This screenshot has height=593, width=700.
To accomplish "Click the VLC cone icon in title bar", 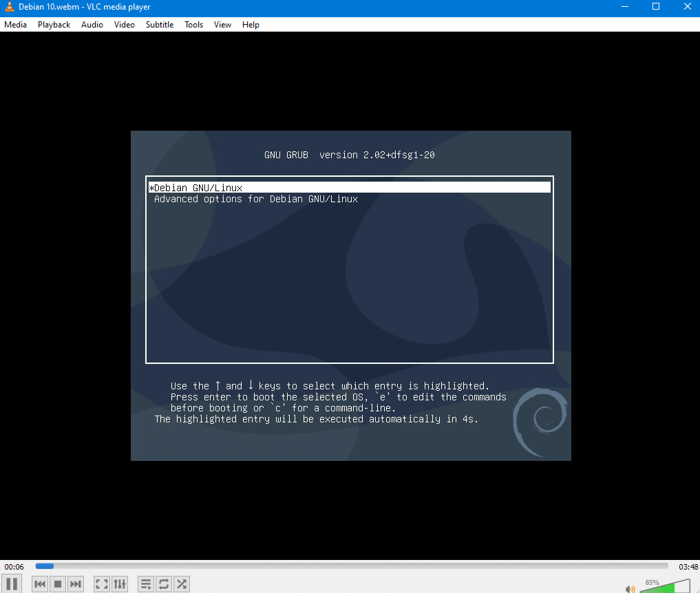I will coord(10,7).
